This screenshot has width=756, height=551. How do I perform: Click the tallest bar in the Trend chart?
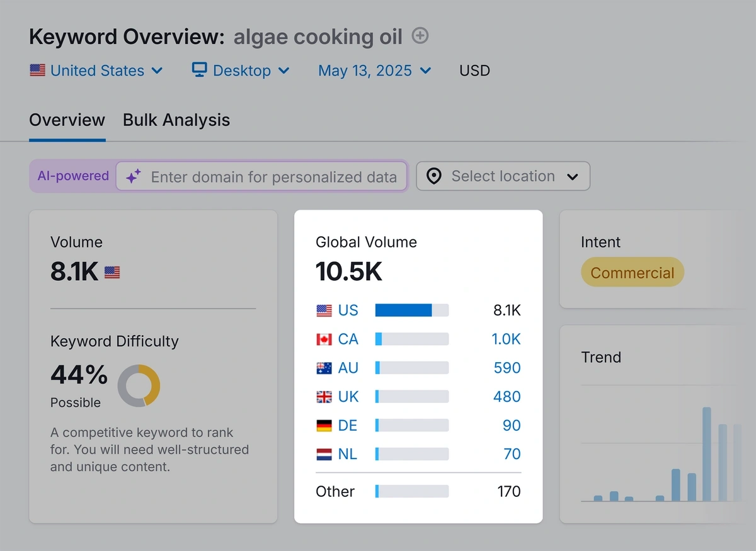coord(707,454)
